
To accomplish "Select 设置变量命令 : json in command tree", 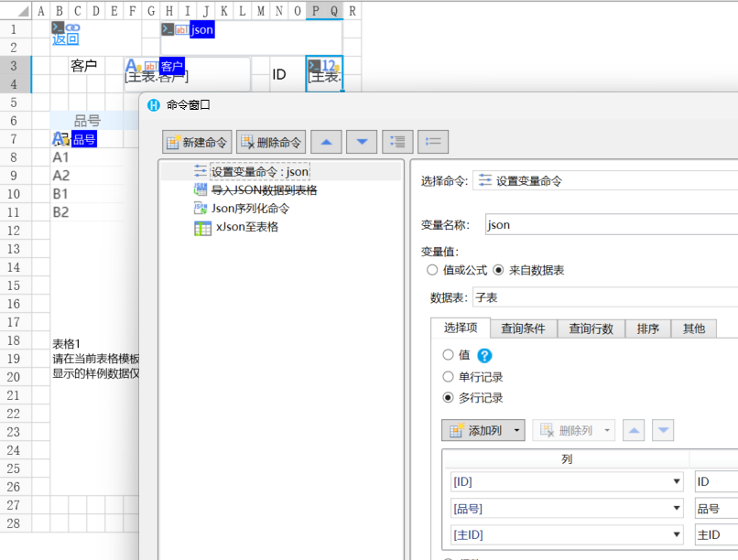I will click(x=260, y=172).
